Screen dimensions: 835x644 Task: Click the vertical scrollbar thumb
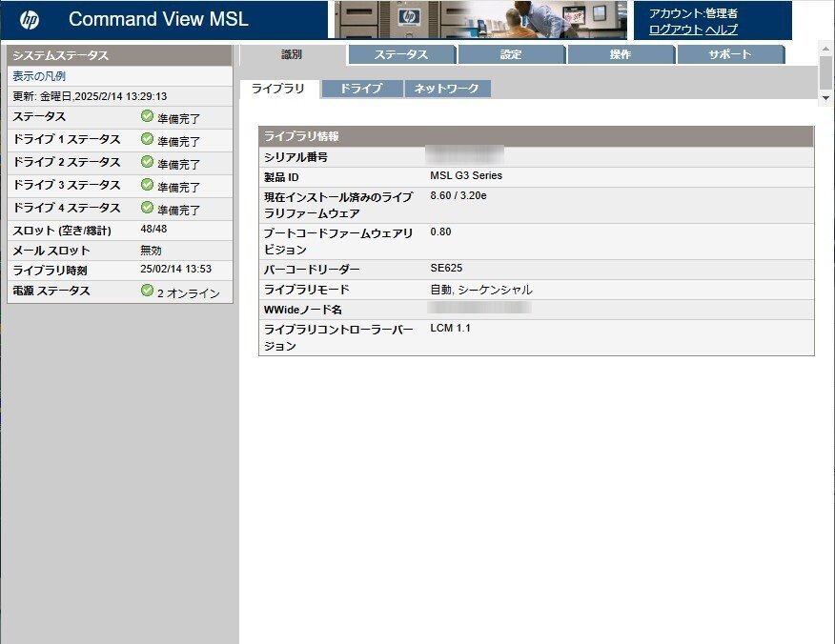825,72
